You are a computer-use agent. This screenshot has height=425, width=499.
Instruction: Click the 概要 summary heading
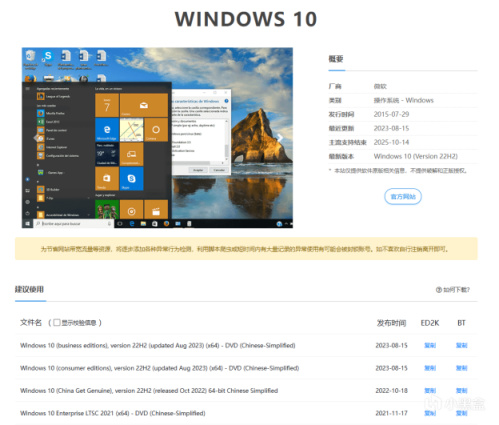336,59
